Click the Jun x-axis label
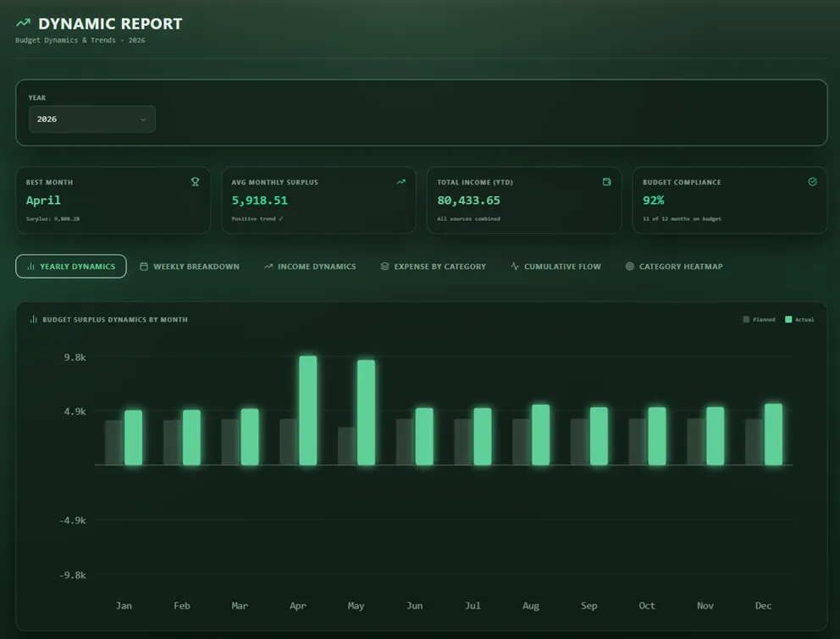This screenshot has height=639, width=840. [414, 605]
